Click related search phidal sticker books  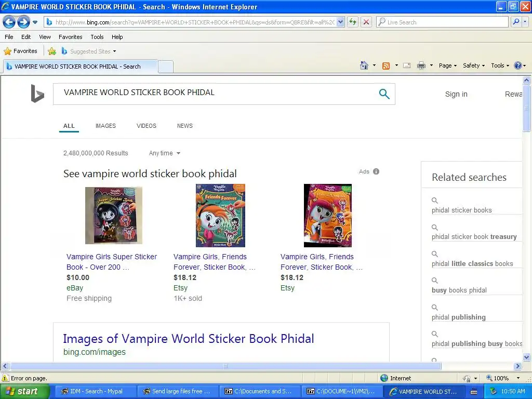click(461, 210)
